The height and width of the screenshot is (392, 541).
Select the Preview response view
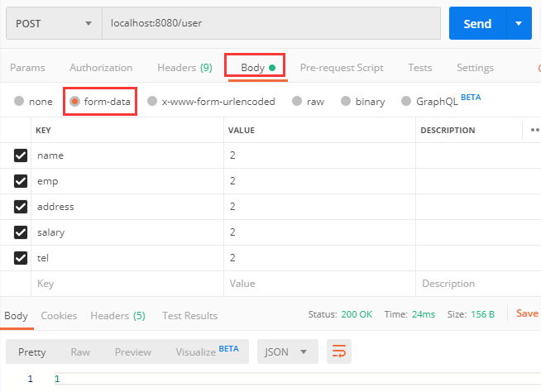pos(133,352)
